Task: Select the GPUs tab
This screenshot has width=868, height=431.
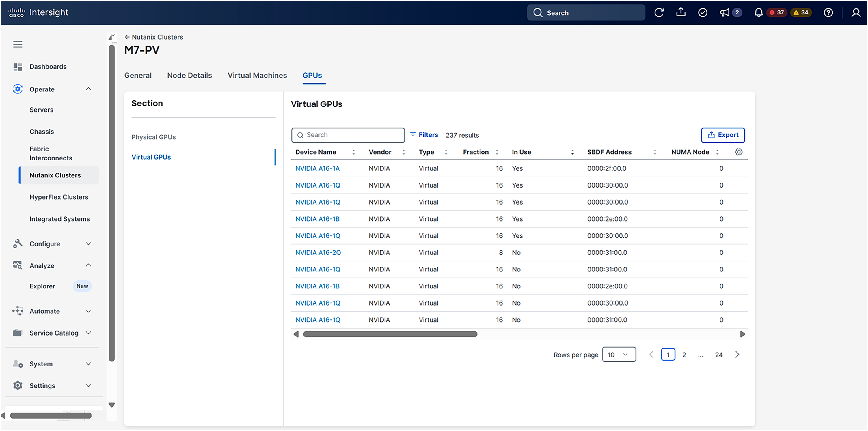Action: (312, 75)
